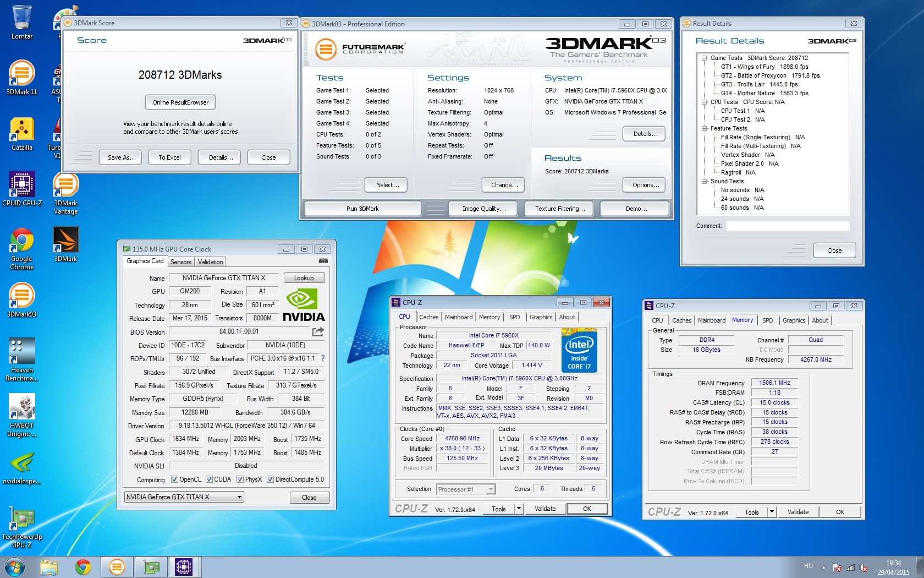
Task: Open the SPD tab in the Memory CPU-Z window
Action: click(x=768, y=320)
